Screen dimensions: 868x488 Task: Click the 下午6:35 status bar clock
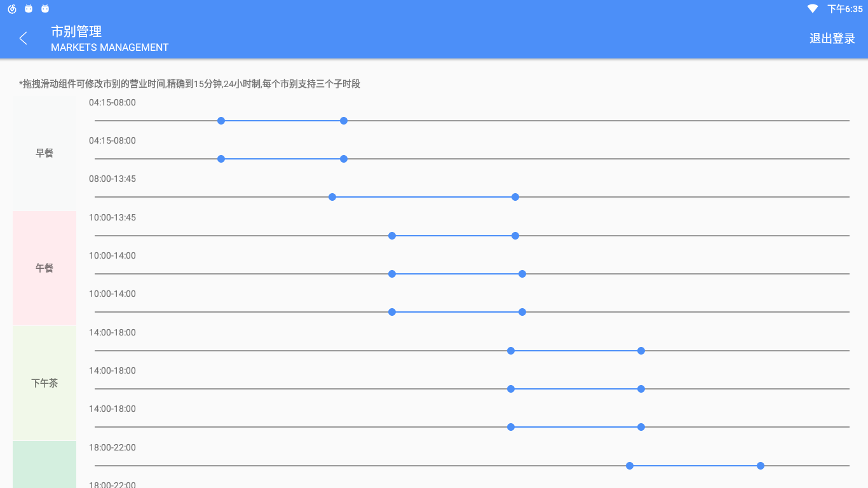(x=844, y=9)
